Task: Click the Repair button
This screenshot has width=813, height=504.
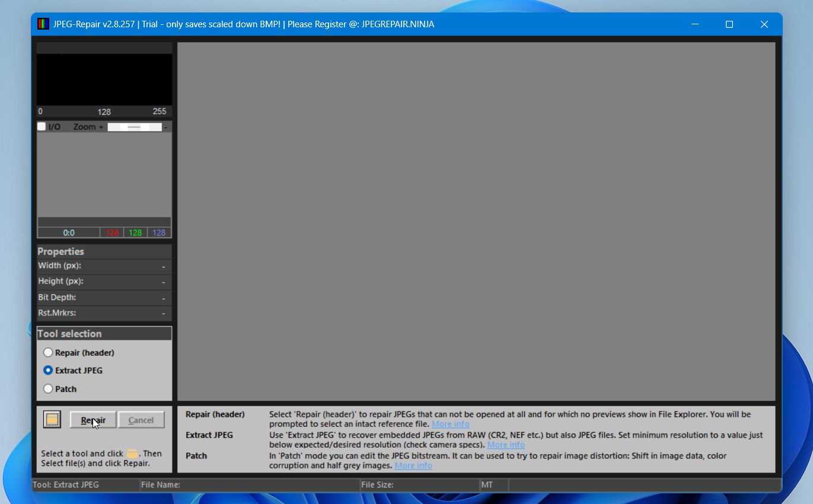Action: (93, 419)
